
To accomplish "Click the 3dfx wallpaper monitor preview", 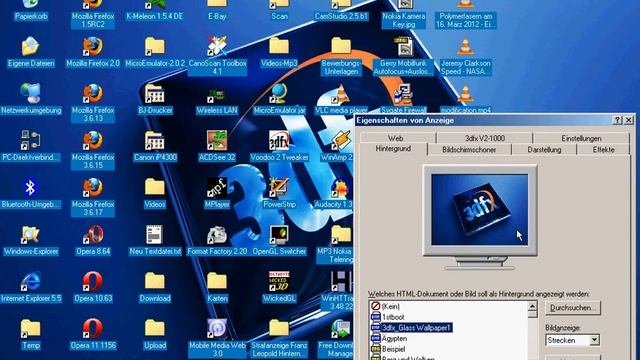I will [480, 210].
